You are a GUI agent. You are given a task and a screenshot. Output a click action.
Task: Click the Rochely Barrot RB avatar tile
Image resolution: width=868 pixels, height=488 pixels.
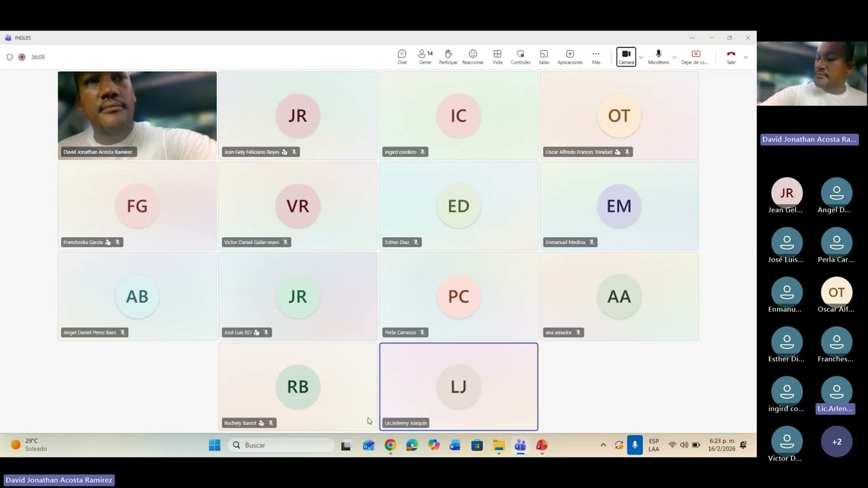[298, 386]
